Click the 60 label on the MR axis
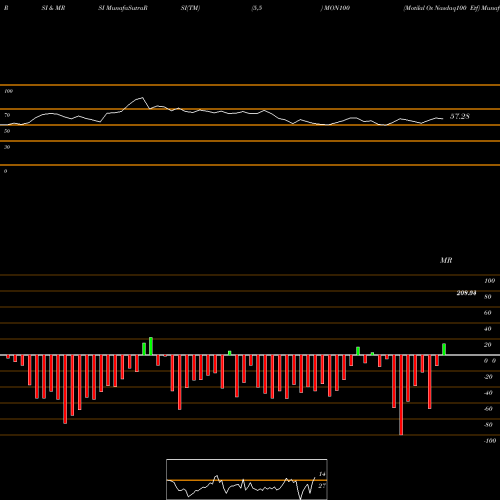The image size is (500, 500). click(x=488, y=313)
